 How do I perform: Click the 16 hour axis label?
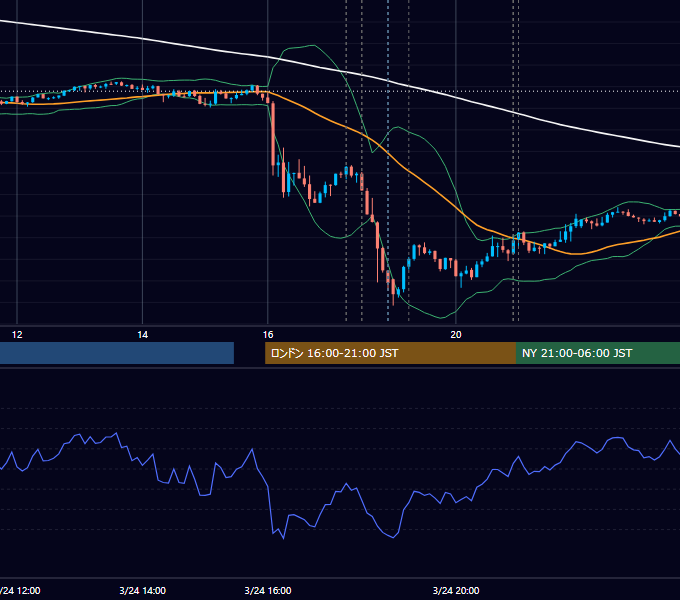(x=268, y=335)
